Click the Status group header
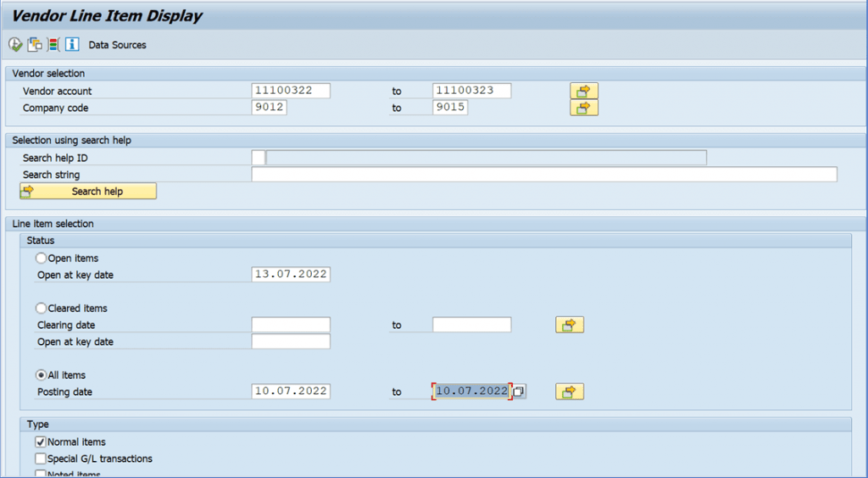This screenshot has height=478, width=868. point(41,241)
